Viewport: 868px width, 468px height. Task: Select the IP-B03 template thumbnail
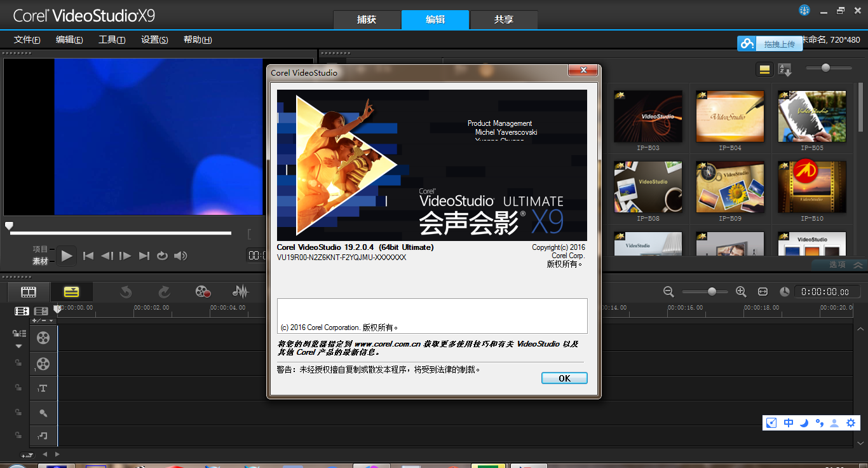(x=648, y=116)
